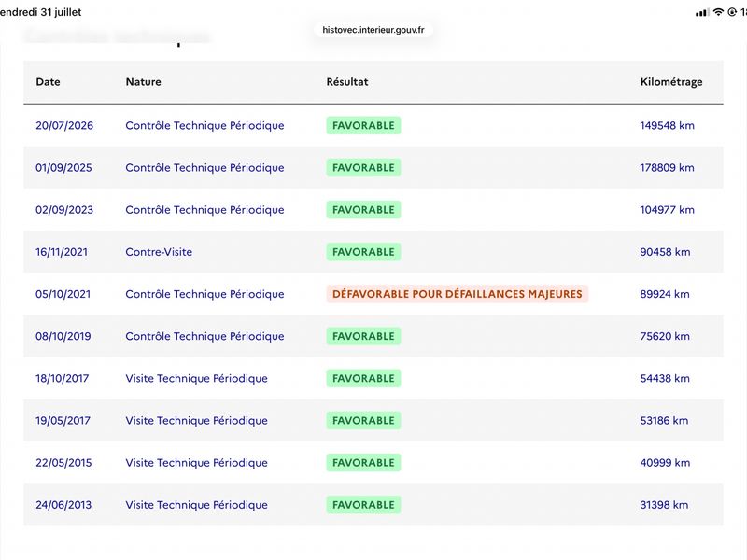Tap the orientation lock status icon
Viewport: 747px width, 560px height.
732,12
